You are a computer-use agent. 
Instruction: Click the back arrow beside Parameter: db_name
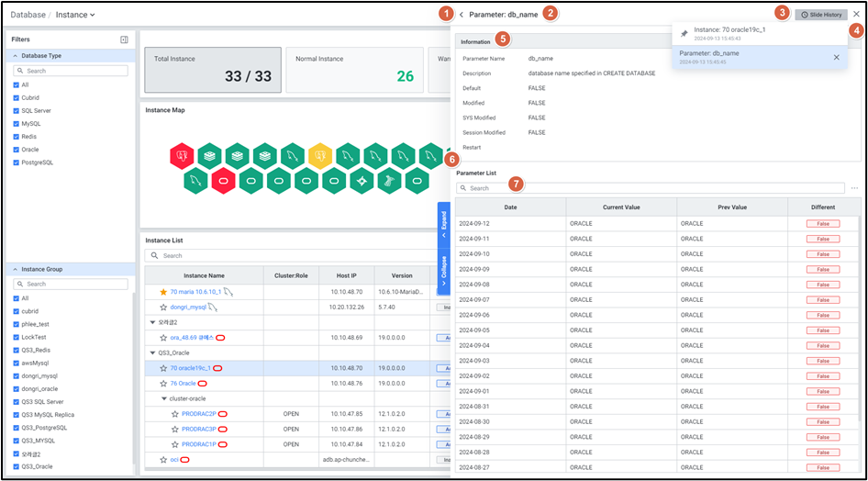[462, 15]
